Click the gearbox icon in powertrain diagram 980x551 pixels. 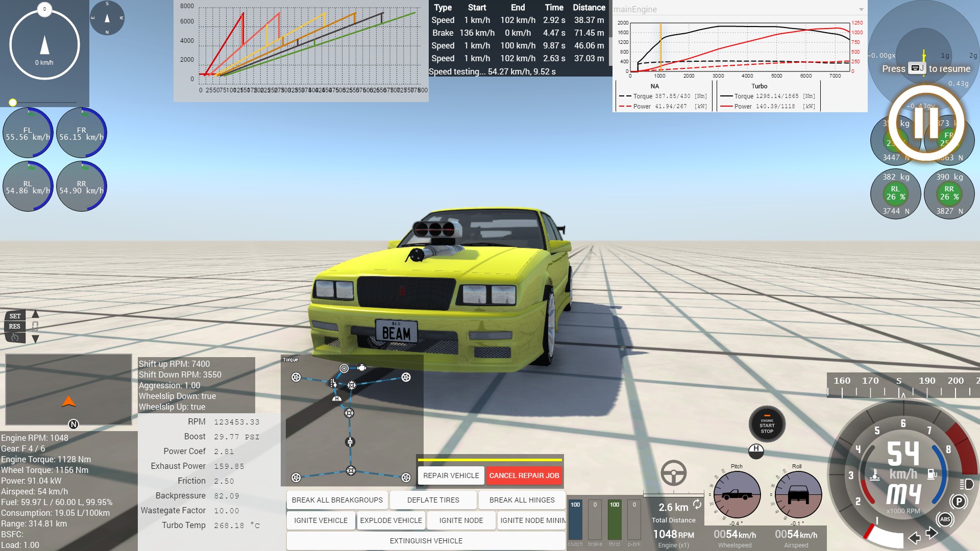click(333, 383)
